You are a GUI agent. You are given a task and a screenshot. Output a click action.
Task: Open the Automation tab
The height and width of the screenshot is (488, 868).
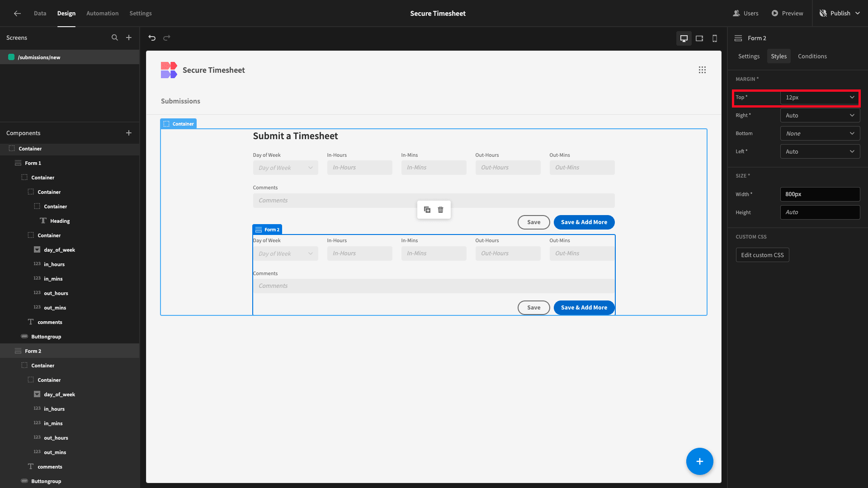click(x=103, y=14)
